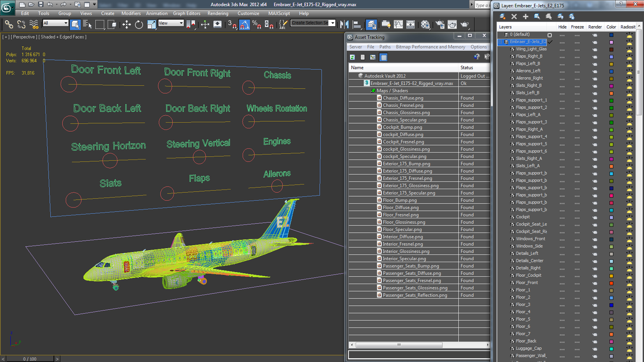Open color swatch for Embraer_E-Jets_E2 layer

pyautogui.click(x=611, y=42)
